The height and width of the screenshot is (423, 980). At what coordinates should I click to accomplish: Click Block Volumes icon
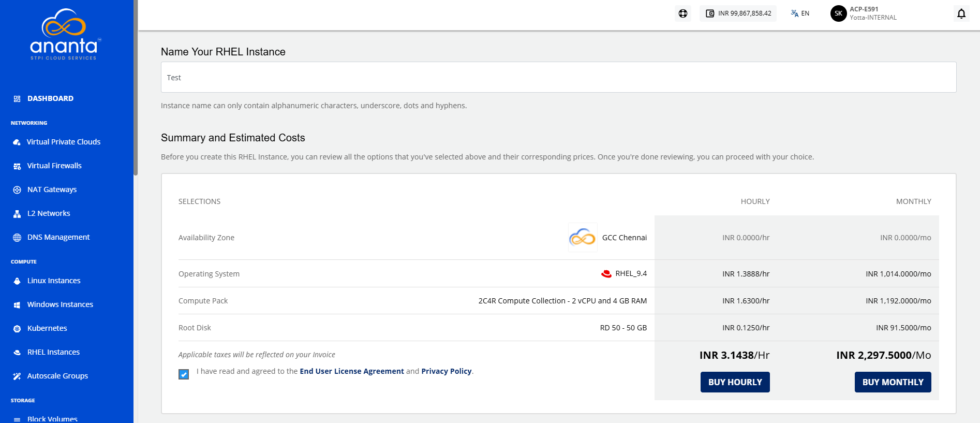click(17, 419)
